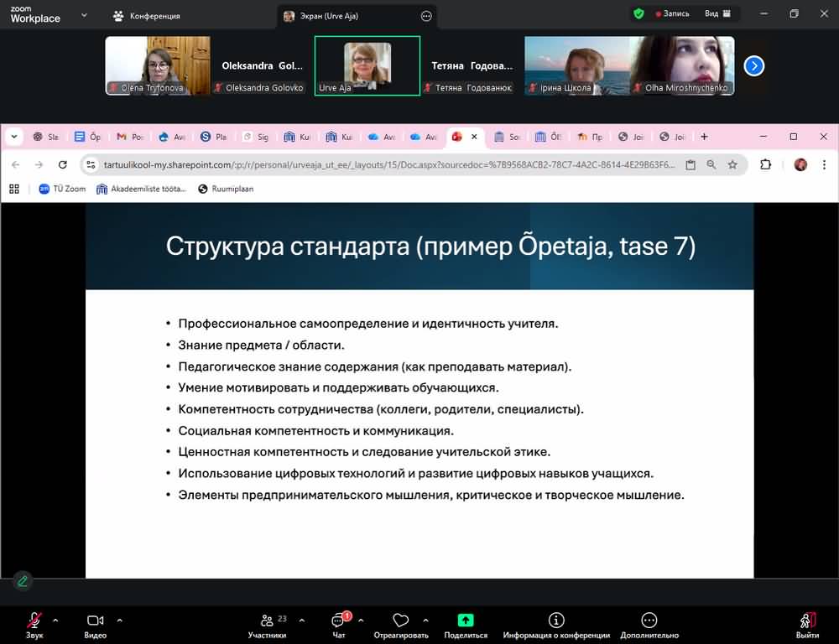Viewport: 839px width, 644px height.
Task: Turn on camera with Видео button
Action: (95, 621)
